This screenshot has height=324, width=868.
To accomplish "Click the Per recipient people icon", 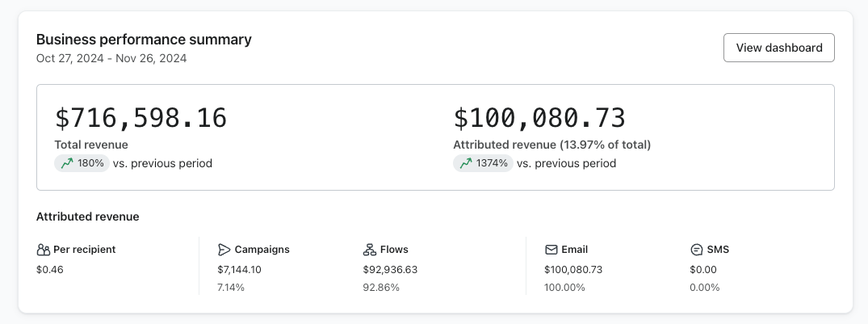I will (x=44, y=250).
